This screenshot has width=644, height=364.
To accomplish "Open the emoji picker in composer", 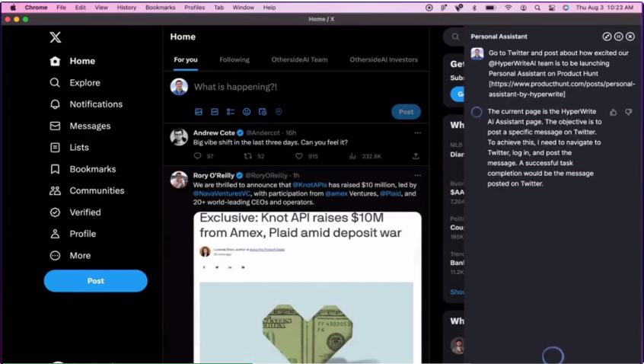I will pos(247,112).
